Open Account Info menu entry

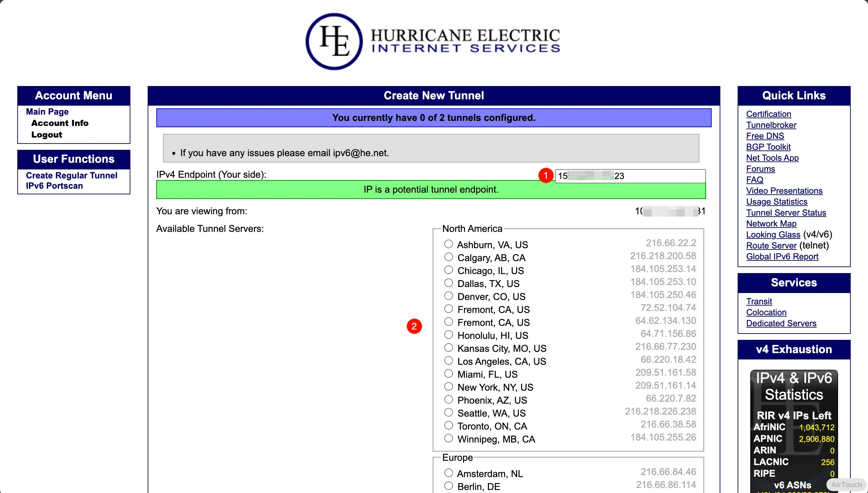(x=60, y=123)
